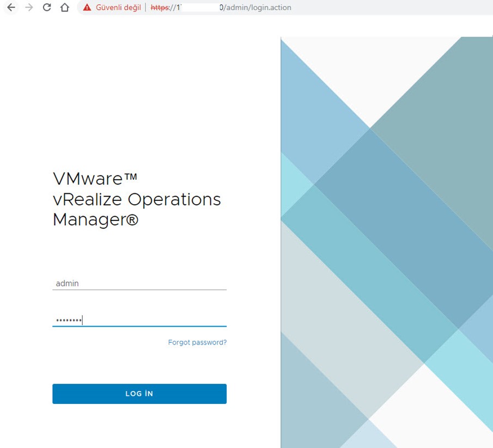Reload the page with refresh icon
Viewport: 493px width, 448px height.
(47, 7)
